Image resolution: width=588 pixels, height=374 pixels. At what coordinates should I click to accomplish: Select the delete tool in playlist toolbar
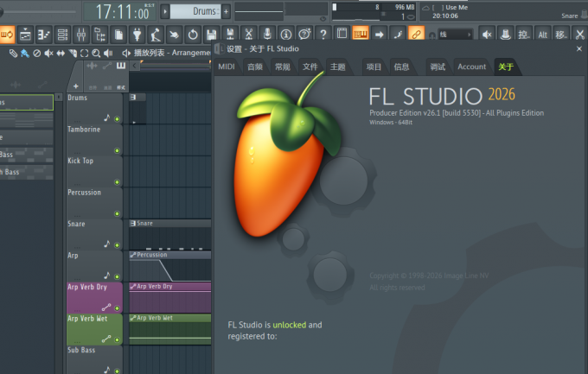tap(36, 54)
